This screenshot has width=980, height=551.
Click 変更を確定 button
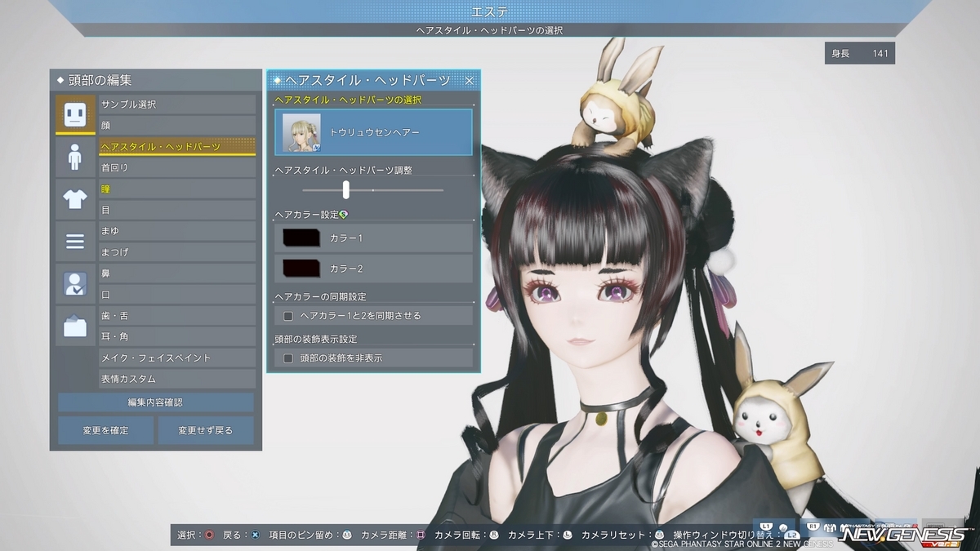pyautogui.click(x=105, y=430)
